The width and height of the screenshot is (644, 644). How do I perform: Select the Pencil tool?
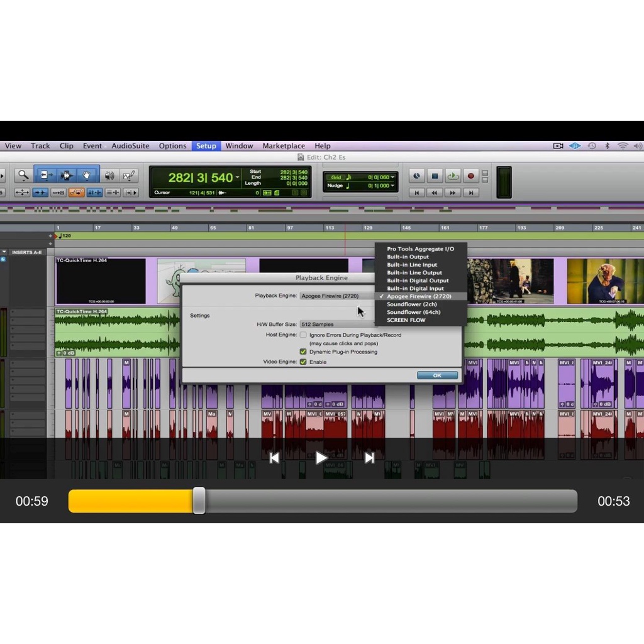[x=129, y=176]
